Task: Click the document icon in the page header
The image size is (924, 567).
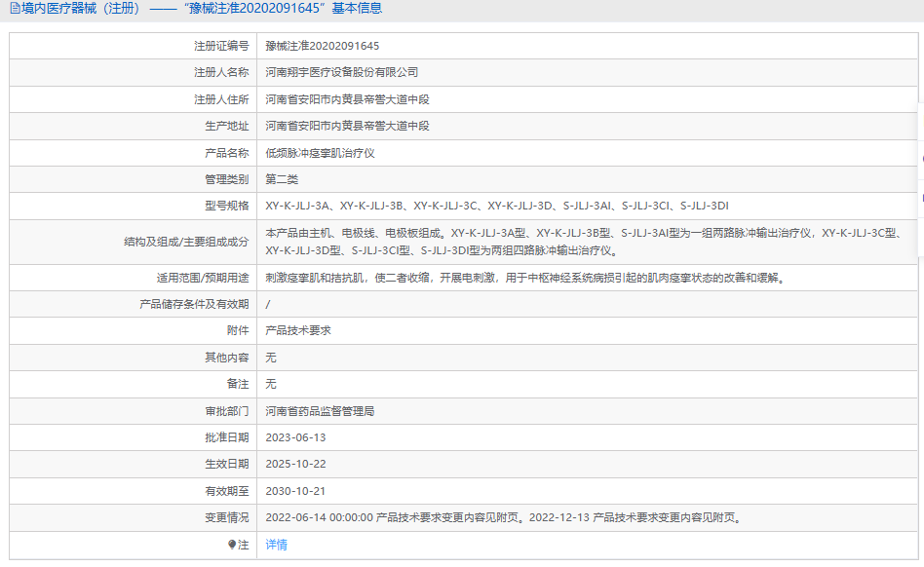Action: point(15,8)
